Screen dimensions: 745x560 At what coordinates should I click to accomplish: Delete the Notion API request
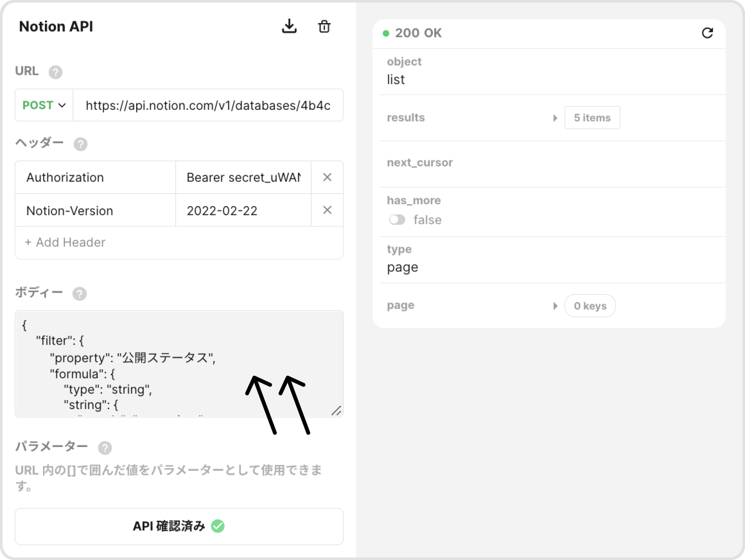324,26
